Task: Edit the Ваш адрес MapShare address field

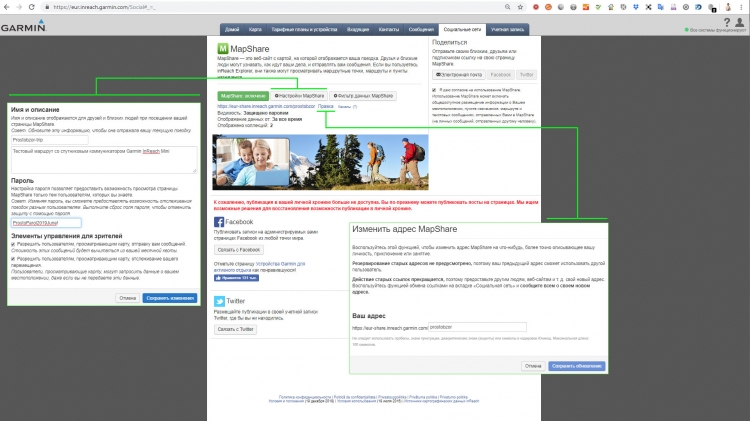Action: coord(477,327)
